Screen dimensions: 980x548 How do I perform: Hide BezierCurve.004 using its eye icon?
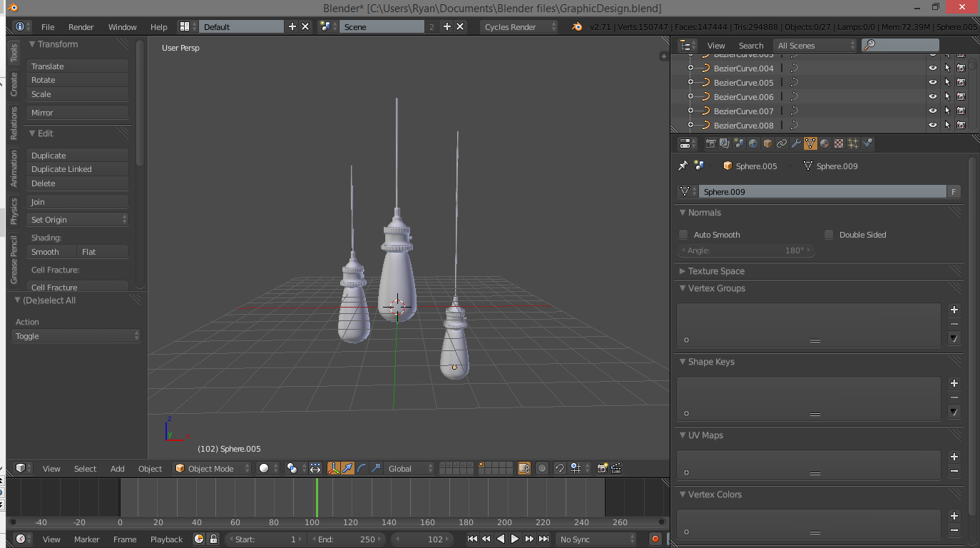[932, 68]
